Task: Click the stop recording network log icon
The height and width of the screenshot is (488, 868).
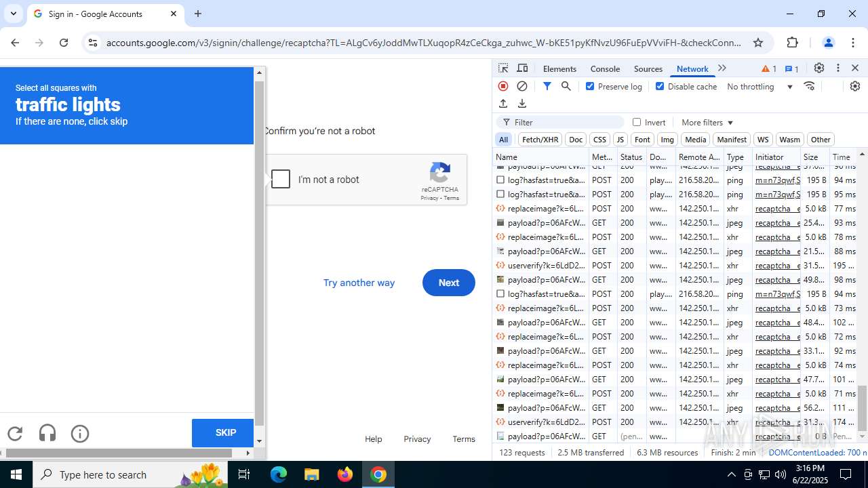Action: [503, 86]
